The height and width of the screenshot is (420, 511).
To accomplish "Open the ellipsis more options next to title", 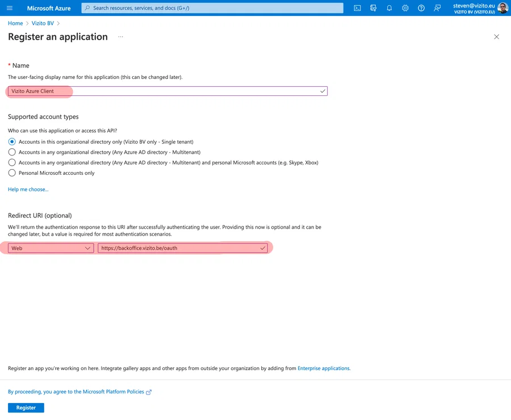I will tap(120, 37).
